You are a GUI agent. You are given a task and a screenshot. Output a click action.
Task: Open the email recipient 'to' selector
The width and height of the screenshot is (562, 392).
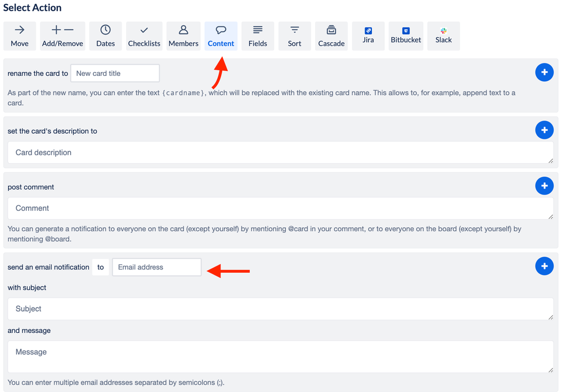click(101, 267)
